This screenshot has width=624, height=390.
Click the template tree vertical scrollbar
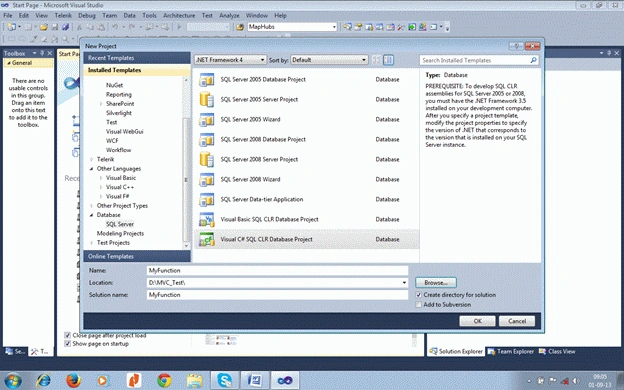[186, 179]
